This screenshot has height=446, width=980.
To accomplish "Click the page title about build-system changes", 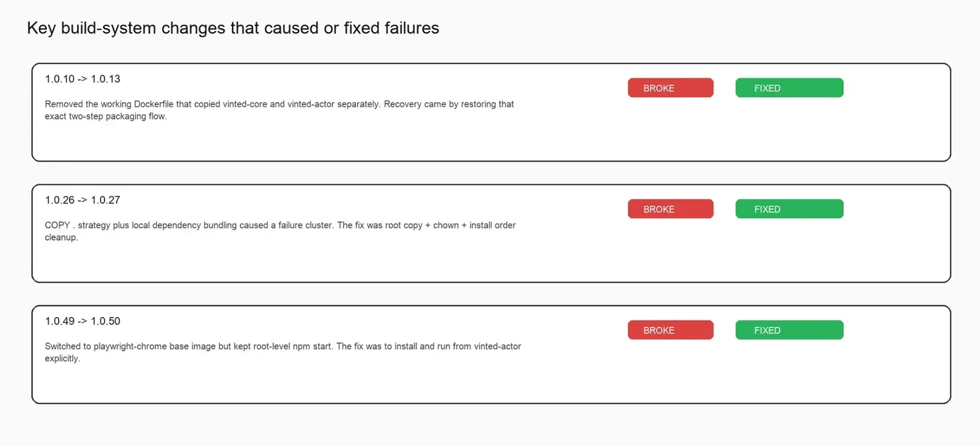I will click(233, 28).
